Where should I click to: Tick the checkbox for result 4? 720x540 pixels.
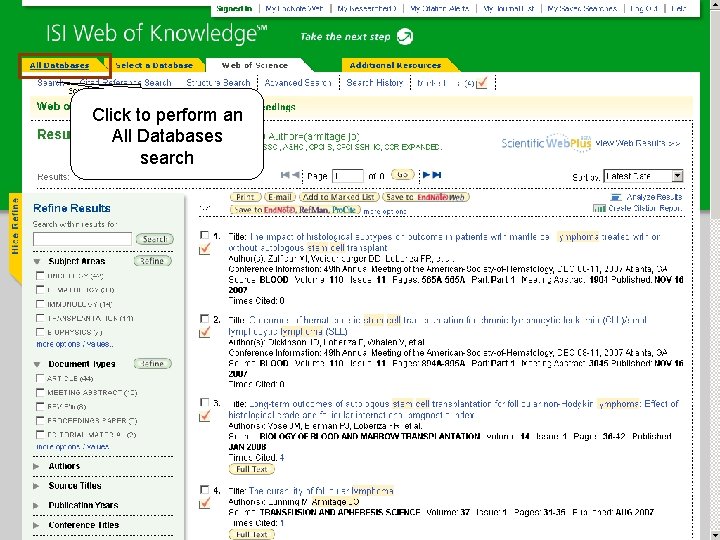coord(204,489)
